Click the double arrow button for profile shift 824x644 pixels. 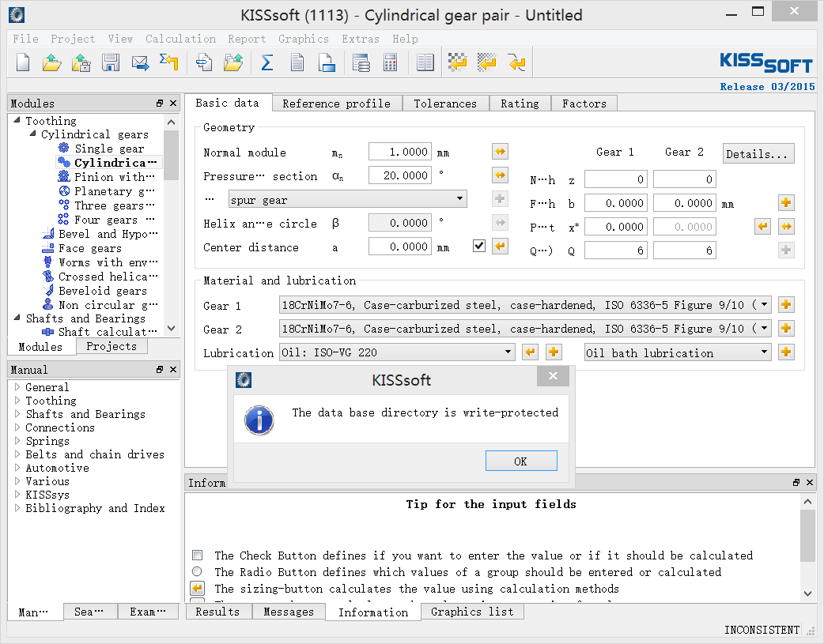[786, 227]
